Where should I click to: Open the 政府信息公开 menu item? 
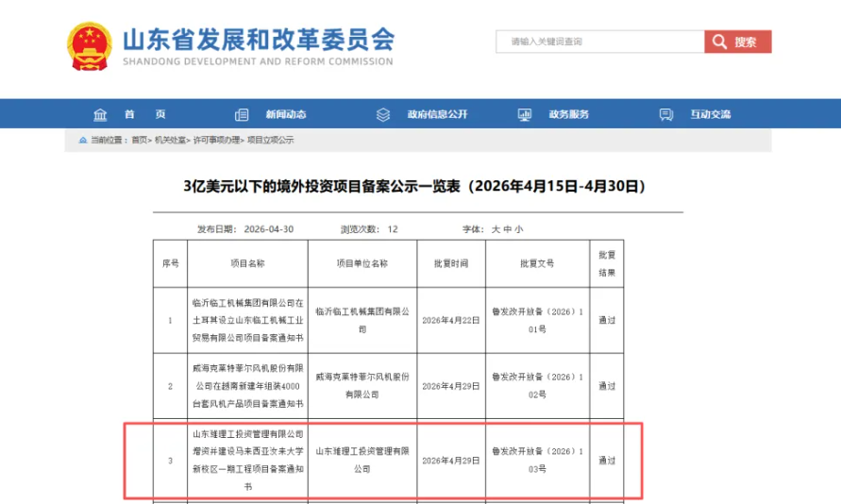pyautogui.click(x=438, y=114)
